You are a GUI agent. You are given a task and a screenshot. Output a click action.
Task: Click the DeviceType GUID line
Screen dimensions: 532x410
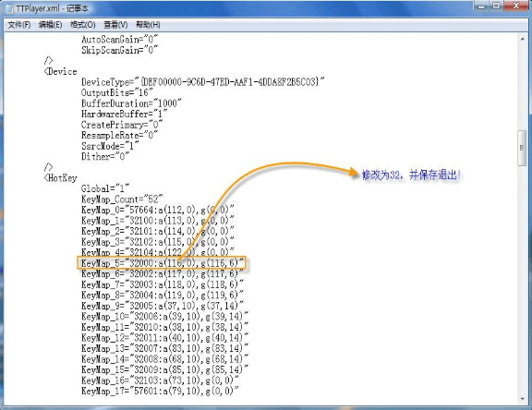pos(202,82)
